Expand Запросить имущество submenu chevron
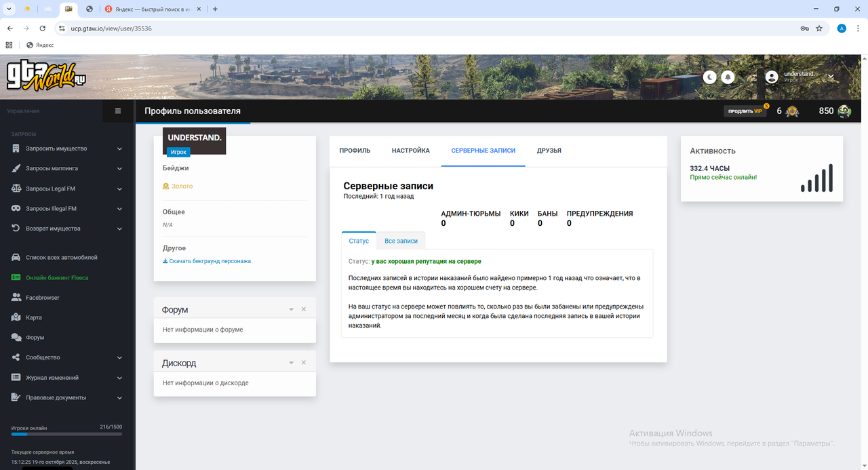 [x=119, y=149]
